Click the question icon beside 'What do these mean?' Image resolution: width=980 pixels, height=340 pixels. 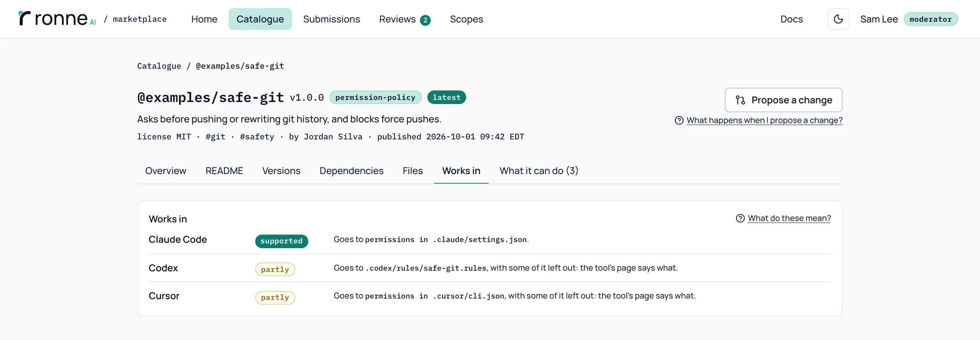(x=740, y=218)
